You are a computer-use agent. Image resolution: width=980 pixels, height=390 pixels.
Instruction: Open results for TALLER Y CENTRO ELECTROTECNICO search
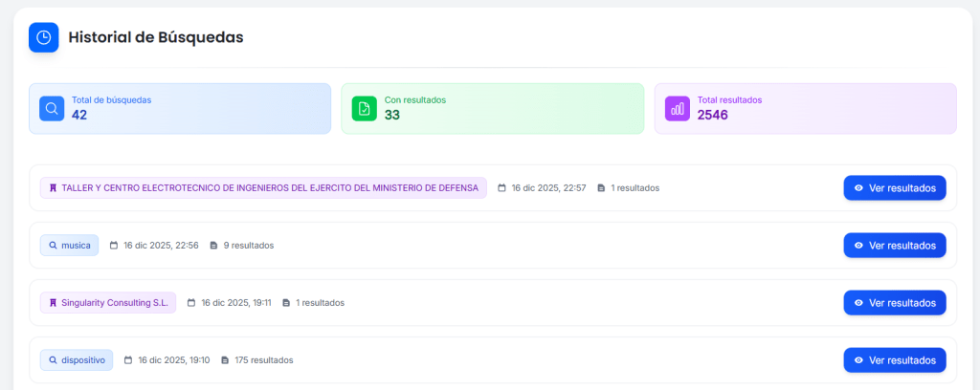[x=894, y=188]
